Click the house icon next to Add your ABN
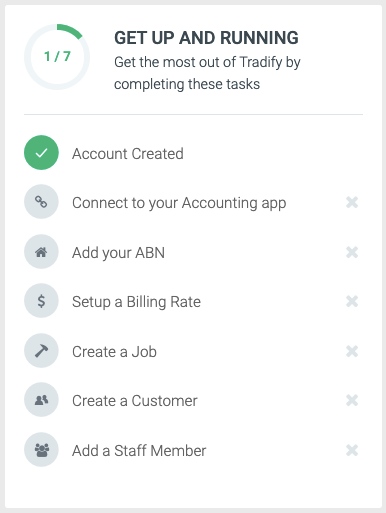 [x=41, y=252]
